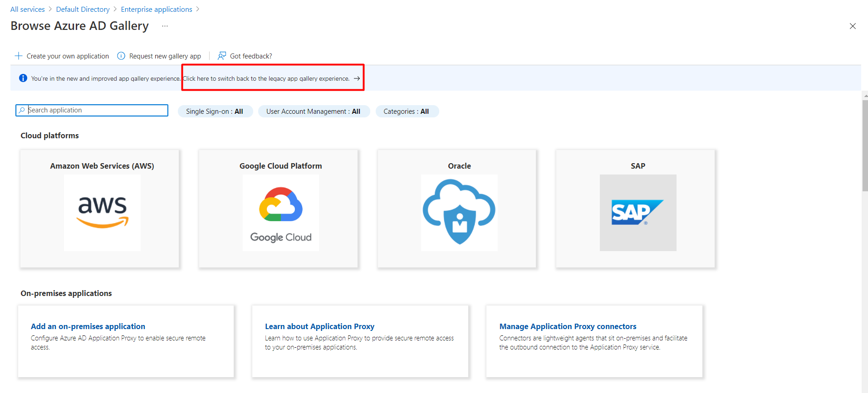
Task: Click the info icon beside Request new gallery app
Action: pyautogui.click(x=121, y=56)
